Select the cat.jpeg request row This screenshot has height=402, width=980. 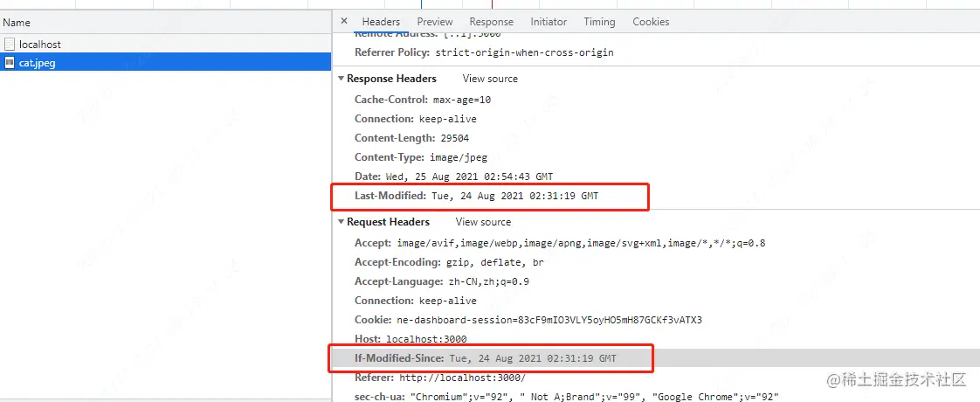[166, 63]
